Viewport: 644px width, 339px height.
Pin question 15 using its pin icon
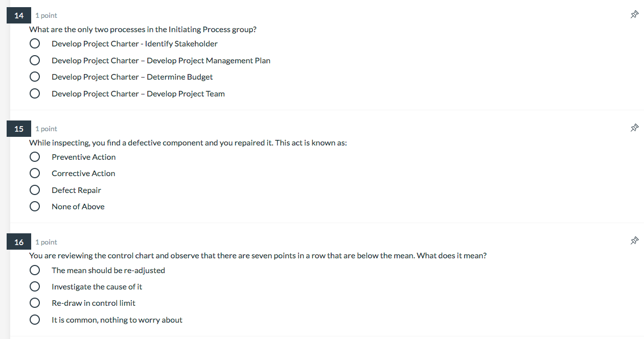point(634,128)
